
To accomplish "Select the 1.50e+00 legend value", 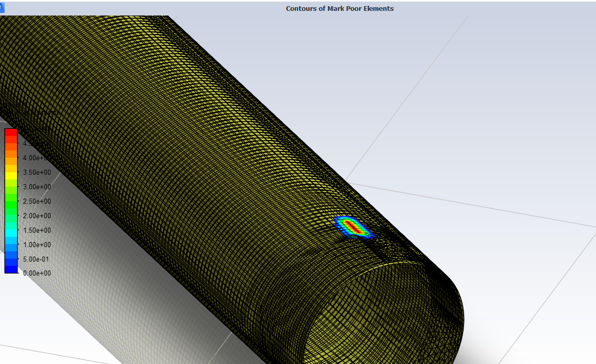I will coord(37,230).
